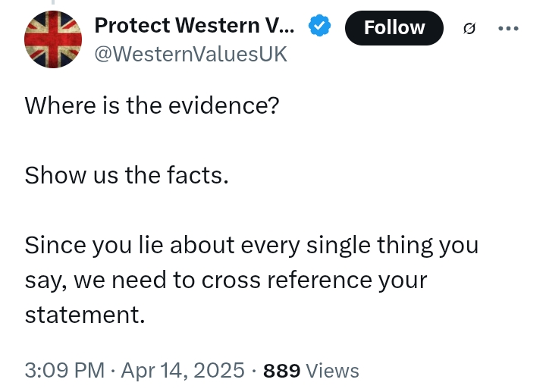Click the word "facts." in the post

[x=198, y=175]
